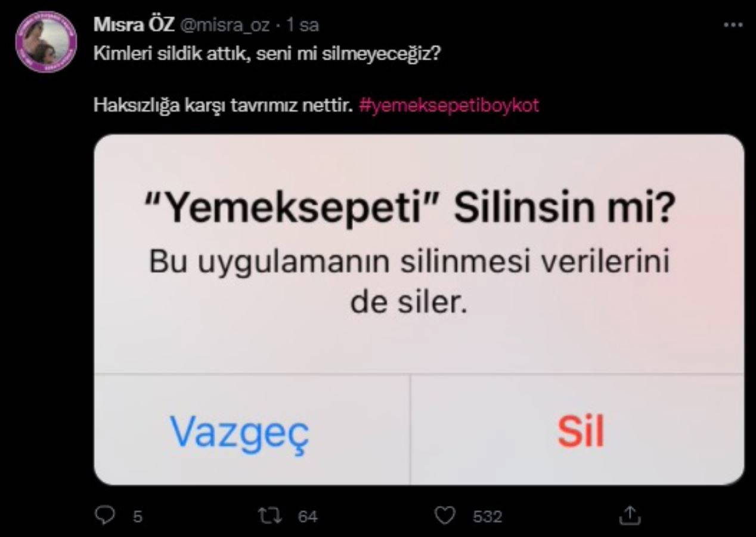
Task: Click the retweet count 64
Action: coord(308,516)
